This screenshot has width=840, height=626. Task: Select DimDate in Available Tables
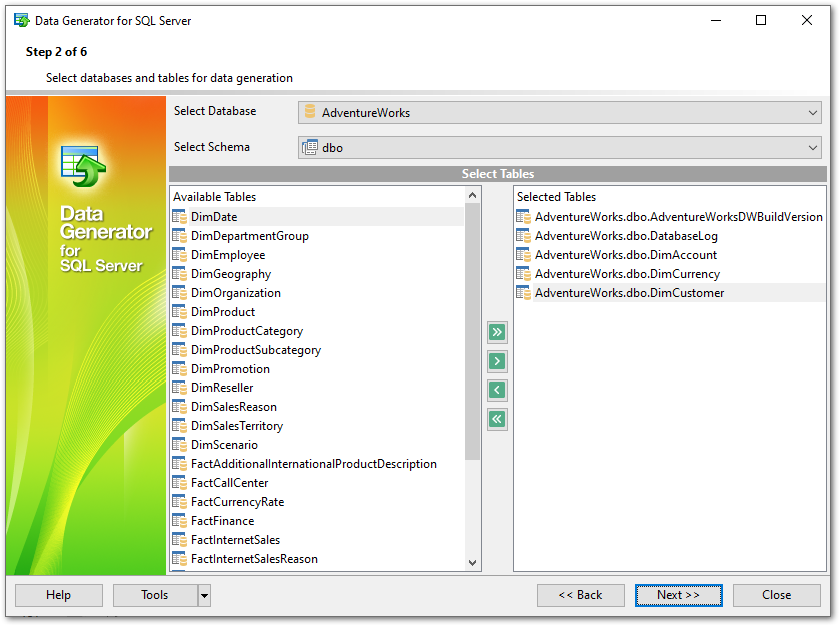point(318,217)
